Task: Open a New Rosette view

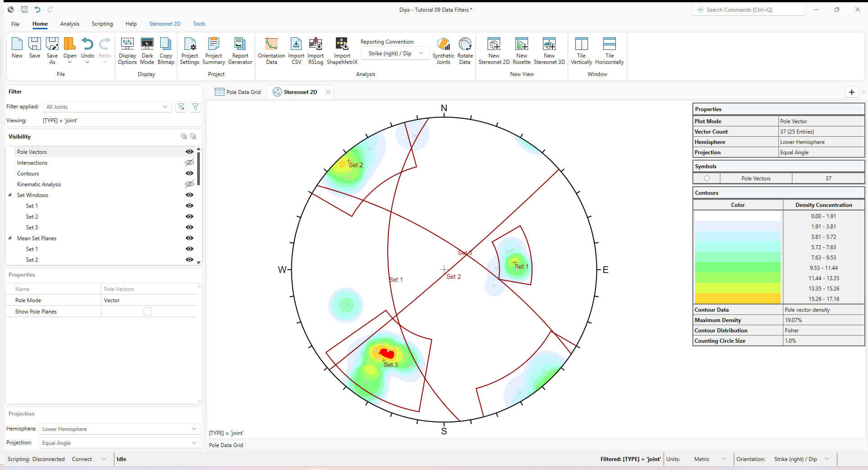Action: 521,49
